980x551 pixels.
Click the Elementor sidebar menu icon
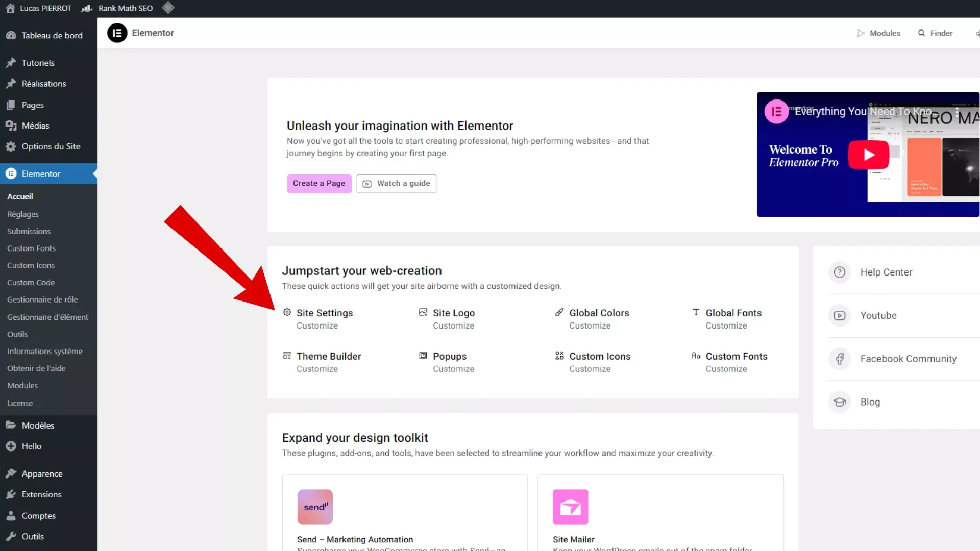11,174
